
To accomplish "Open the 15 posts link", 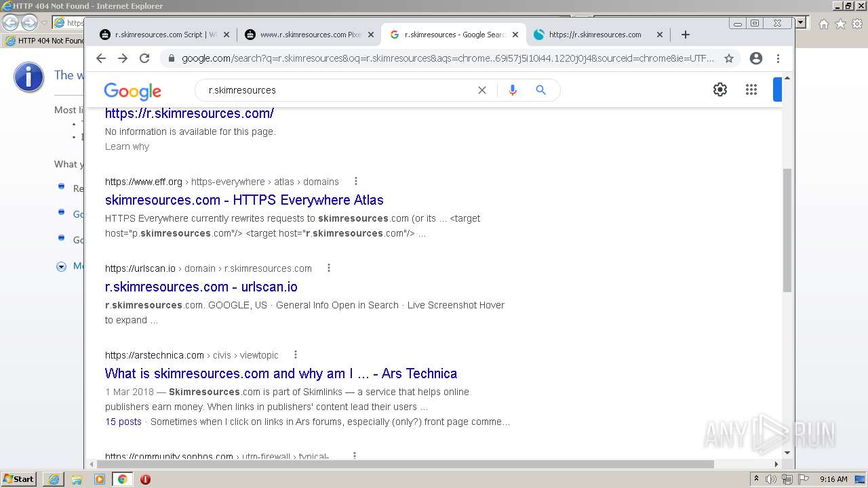I will (x=123, y=422).
